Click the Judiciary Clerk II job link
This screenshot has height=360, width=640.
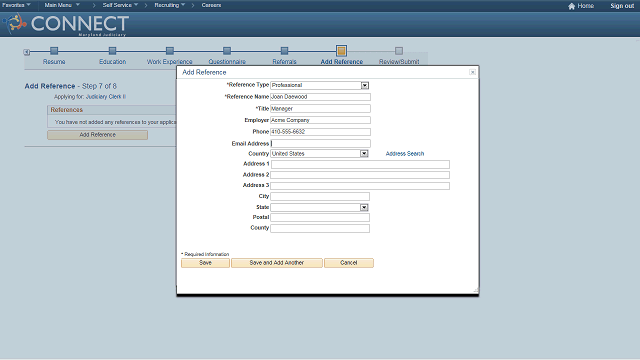pos(106,97)
